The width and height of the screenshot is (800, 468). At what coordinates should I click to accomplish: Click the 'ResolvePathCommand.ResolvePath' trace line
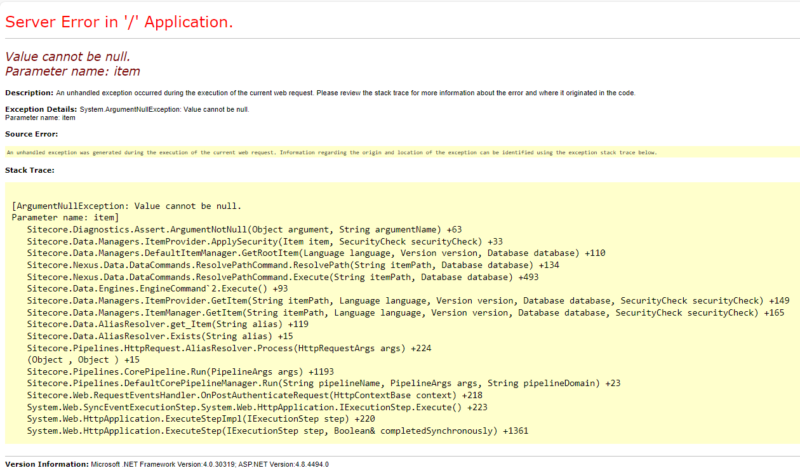pyautogui.click(x=293, y=265)
